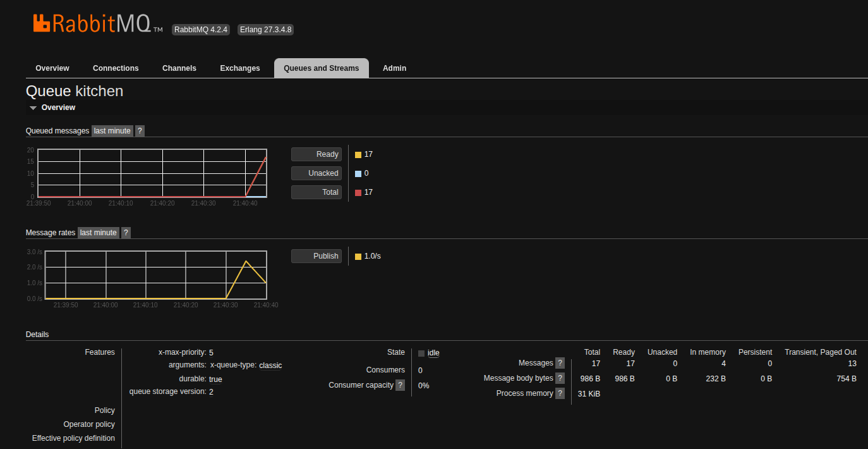Image resolution: width=868 pixels, height=449 pixels.
Task: Click the '31 KiB' process memory value
Action: (589, 393)
